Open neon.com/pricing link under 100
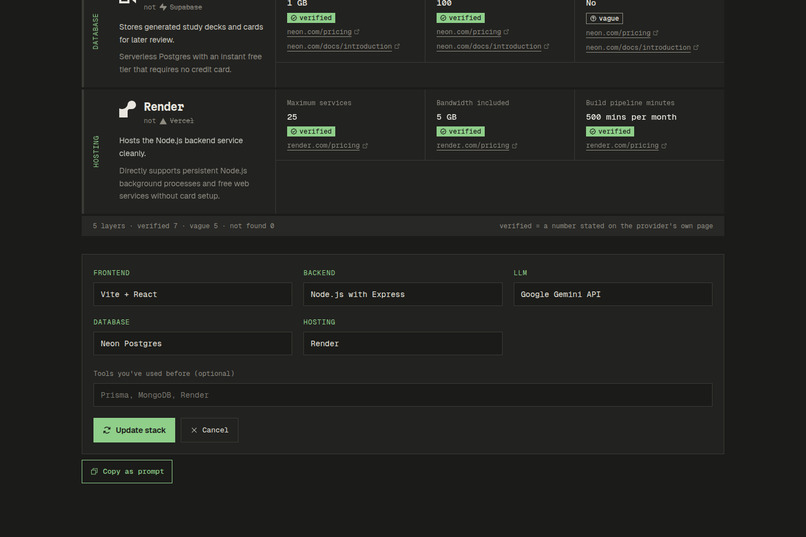The width and height of the screenshot is (806, 537). [x=469, y=32]
